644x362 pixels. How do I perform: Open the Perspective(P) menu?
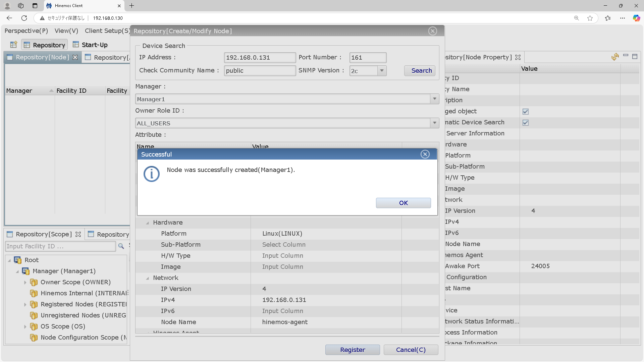pyautogui.click(x=26, y=31)
